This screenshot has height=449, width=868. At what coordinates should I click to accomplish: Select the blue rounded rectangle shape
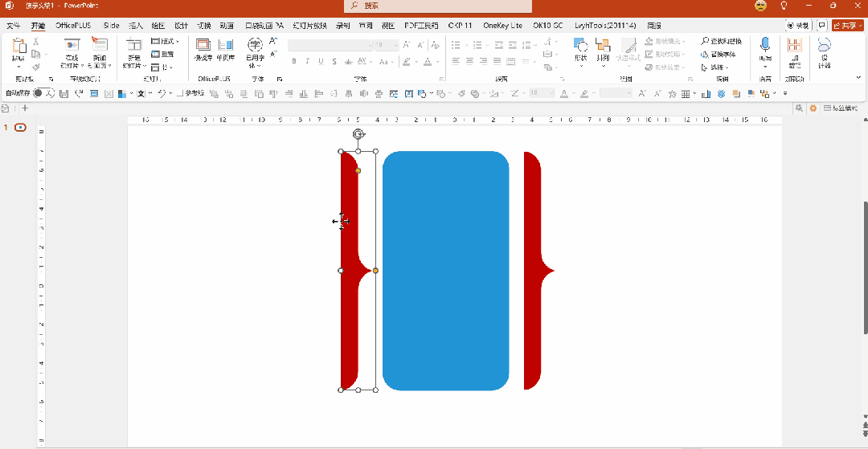[x=445, y=271]
